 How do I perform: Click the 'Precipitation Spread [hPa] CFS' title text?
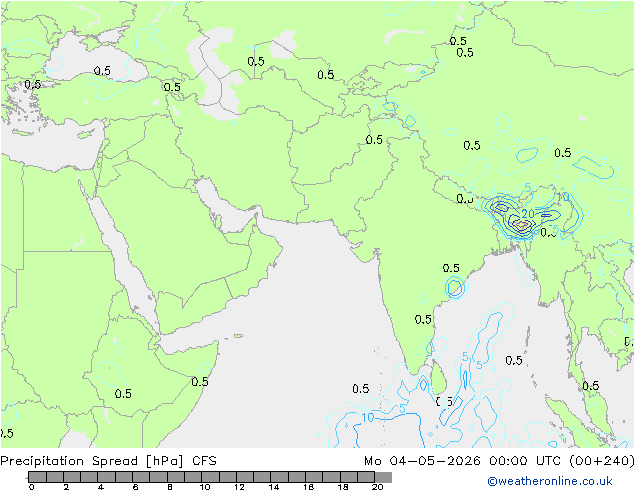pyautogui.click(x=108, y=461)
